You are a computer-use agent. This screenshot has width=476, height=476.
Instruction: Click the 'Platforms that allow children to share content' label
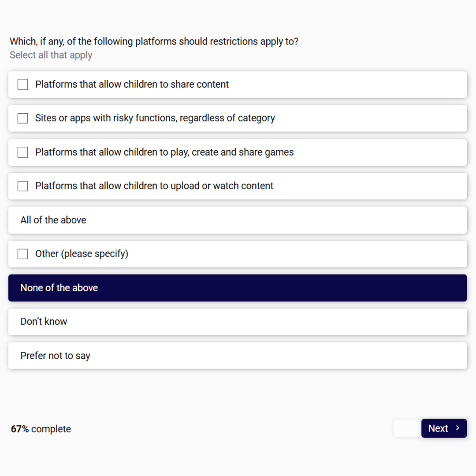pyautogui.click(x=132, y=84)
